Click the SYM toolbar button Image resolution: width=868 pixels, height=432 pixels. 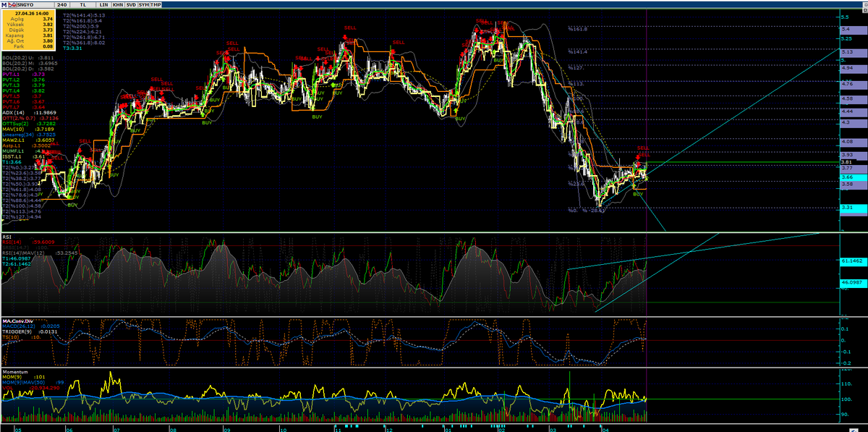click(x=144, y=5)
